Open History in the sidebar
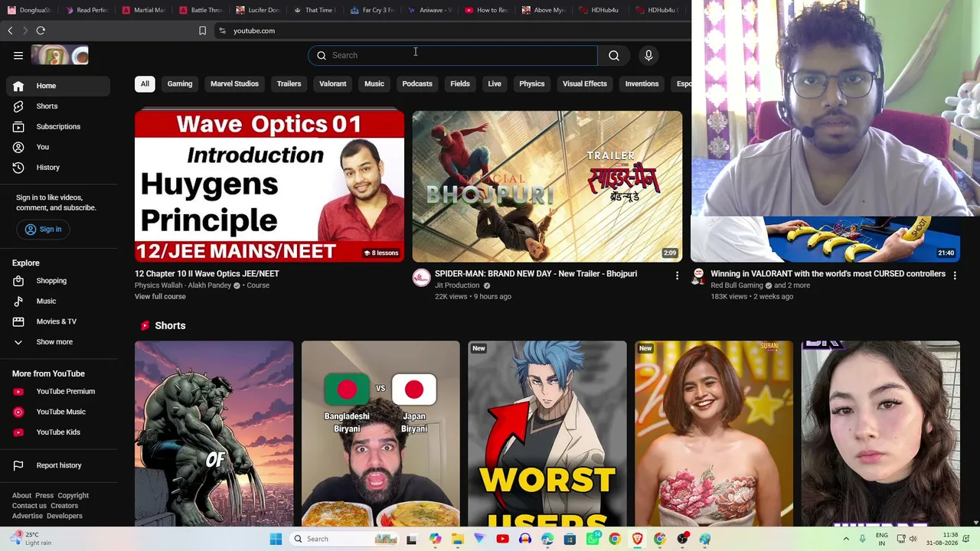 coord(58,168)
